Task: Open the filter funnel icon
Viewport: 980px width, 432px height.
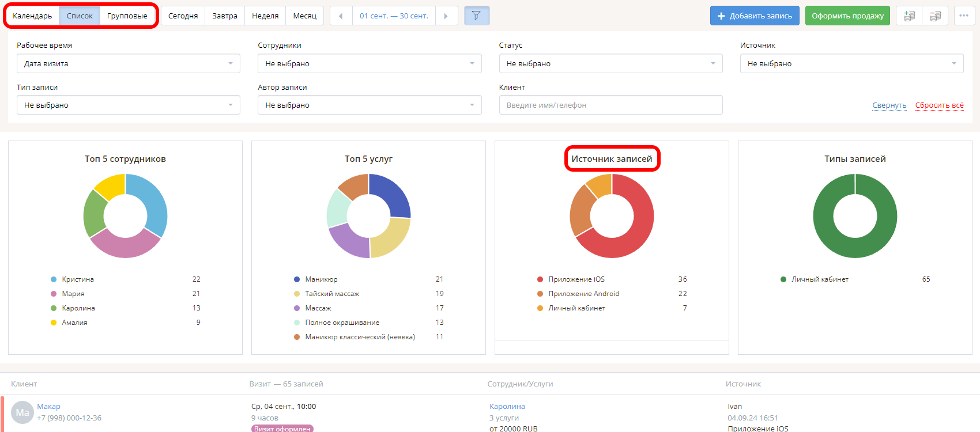Action: coord(477,16)
